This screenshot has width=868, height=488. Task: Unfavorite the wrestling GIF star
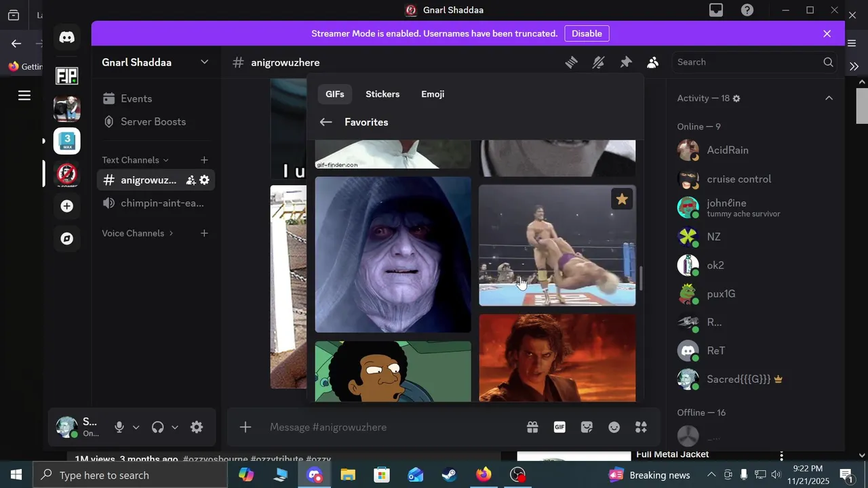point(622,199)
